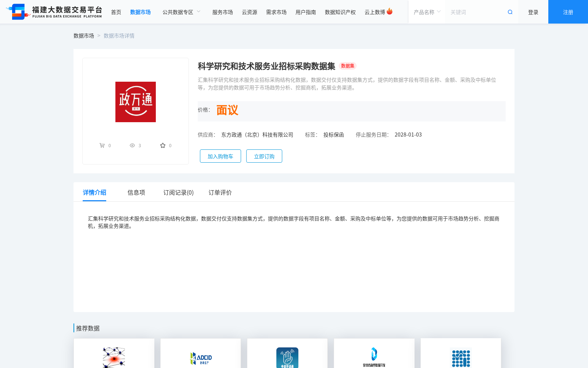Click the title 科学研究和技术服务业招标采购数据集
588x368 pixels.
(x=266, y=66)
